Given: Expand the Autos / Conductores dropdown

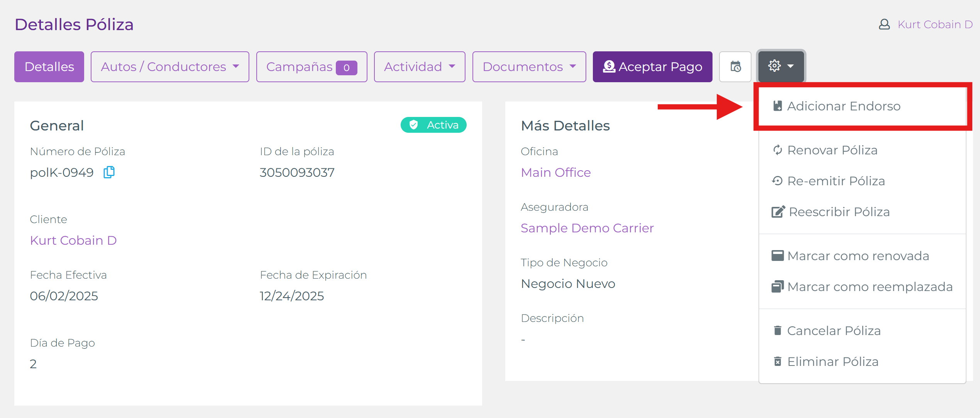Looking at the screenshot, I should [x=170, y=67].
